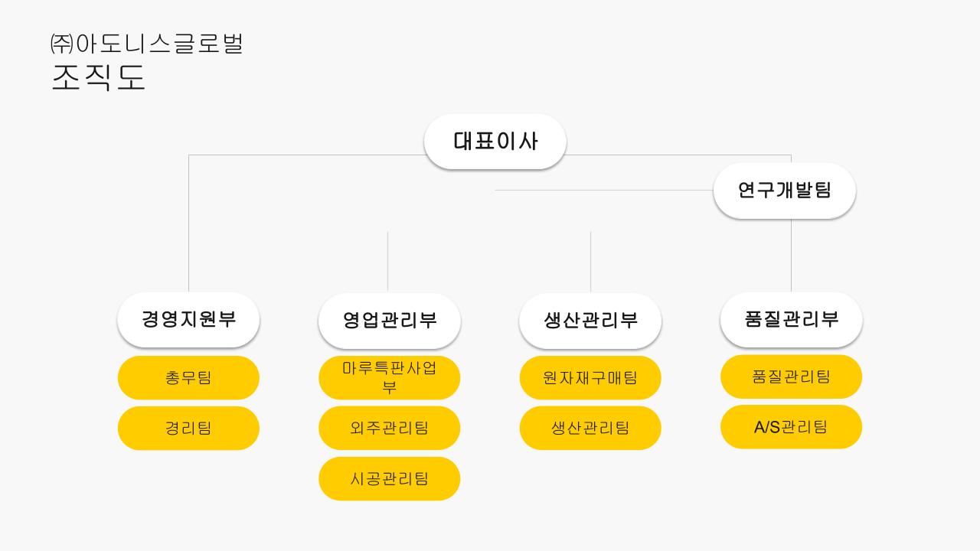Image resolution: width=980 pixels, height=551 pixels.
Task: Click the 대표이사 node at top
Action: pos(495,142)
